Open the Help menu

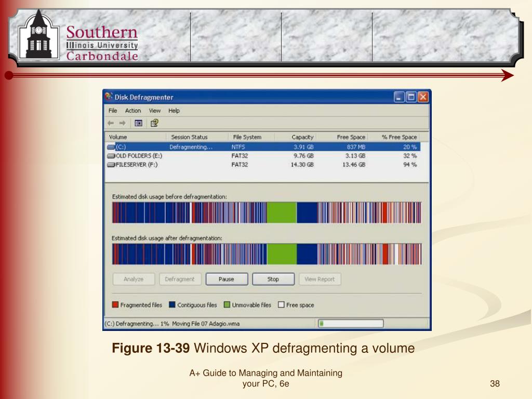point(174,111)
